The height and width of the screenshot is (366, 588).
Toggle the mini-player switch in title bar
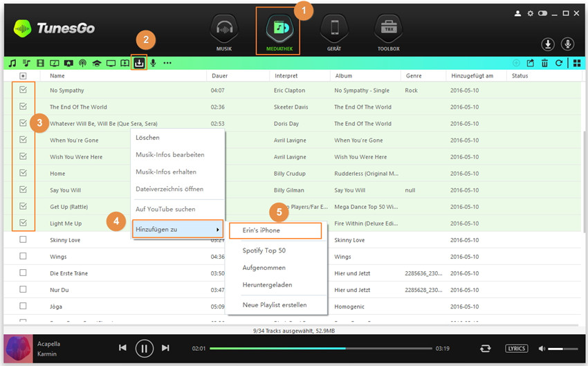[543, 13]
